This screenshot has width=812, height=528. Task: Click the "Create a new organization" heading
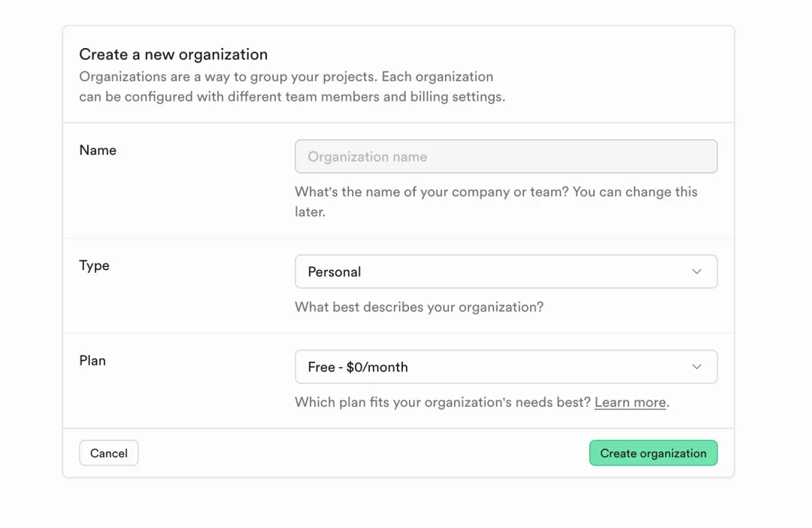173,54
